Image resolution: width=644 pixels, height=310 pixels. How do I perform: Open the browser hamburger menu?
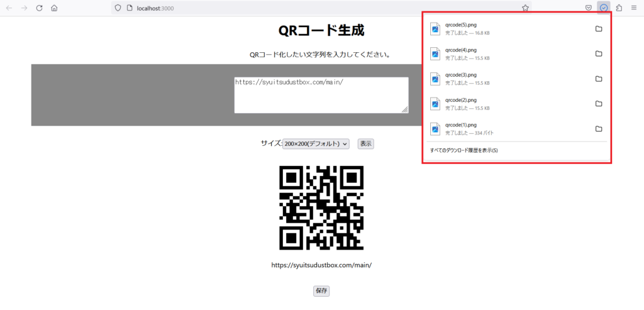(634, 8)
